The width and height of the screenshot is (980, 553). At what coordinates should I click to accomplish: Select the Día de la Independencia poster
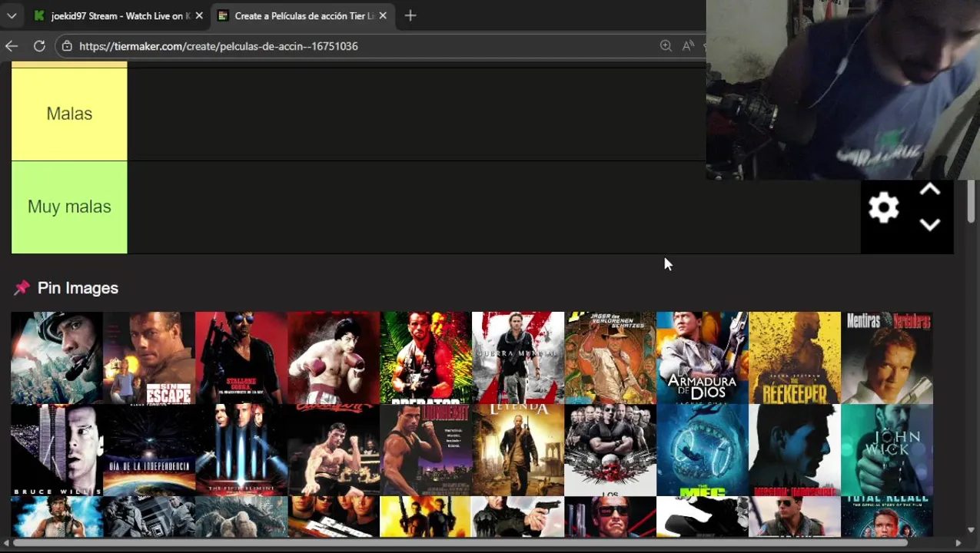(149, 450)
